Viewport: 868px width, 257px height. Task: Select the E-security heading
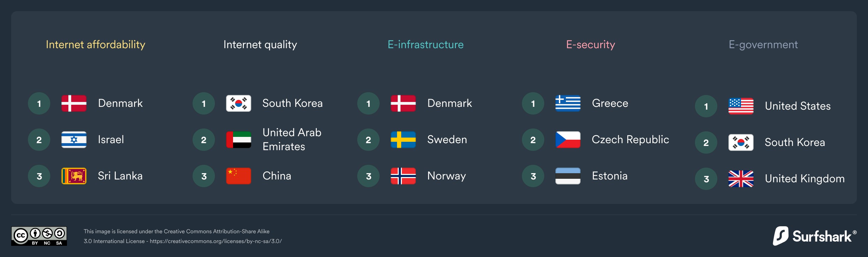point(591,45)
